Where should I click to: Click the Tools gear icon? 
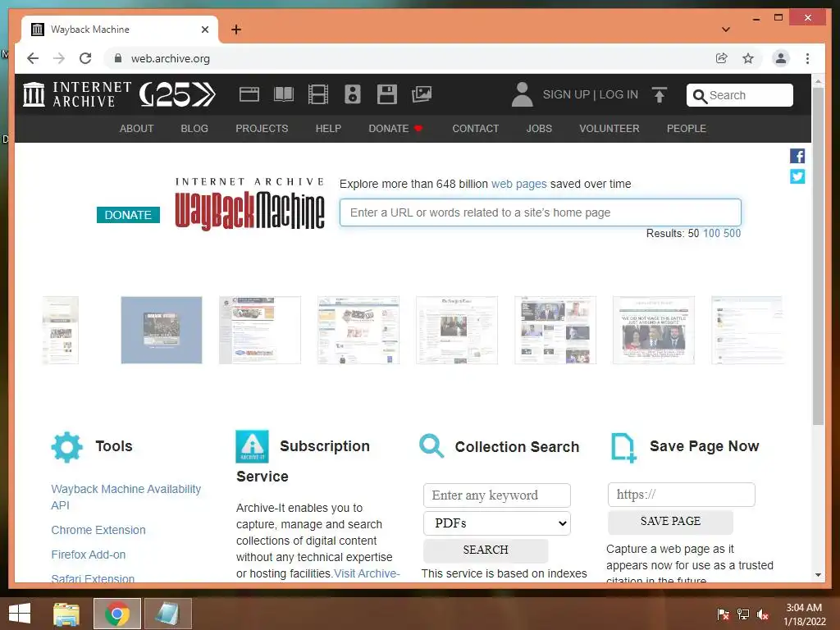click(x=67, y=447)
